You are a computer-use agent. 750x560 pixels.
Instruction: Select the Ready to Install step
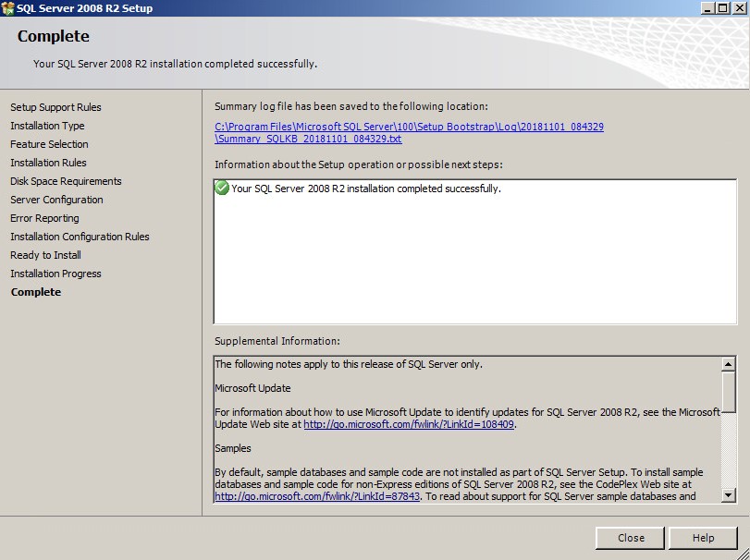click(46, 255)
